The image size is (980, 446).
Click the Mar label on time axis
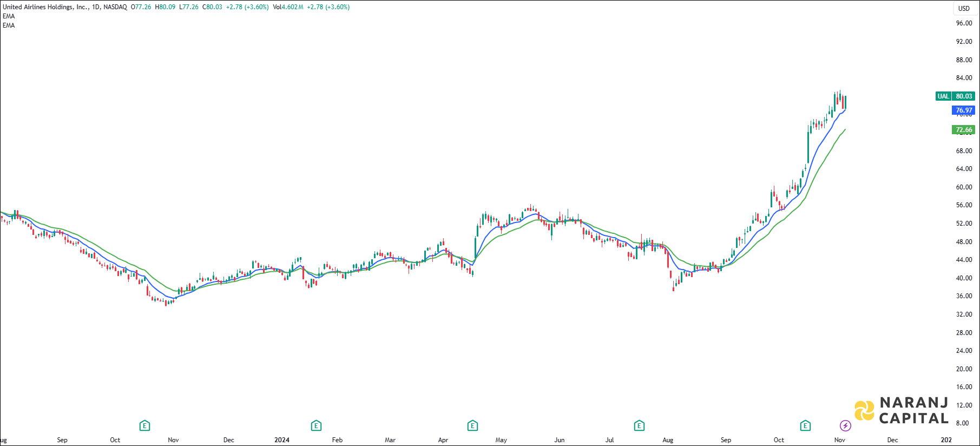390,440
